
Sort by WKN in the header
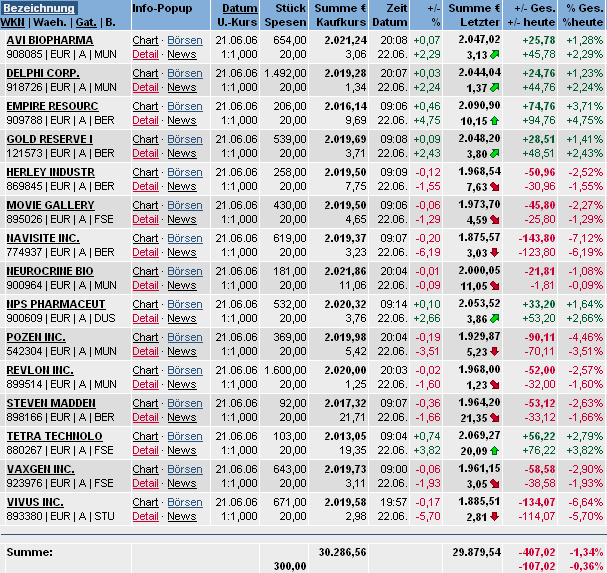pos(13,22)
